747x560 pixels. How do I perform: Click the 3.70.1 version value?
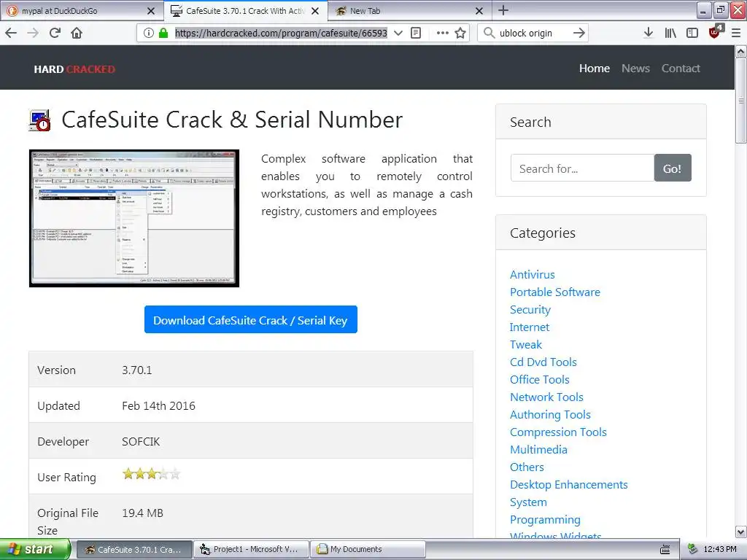[136, 370]
